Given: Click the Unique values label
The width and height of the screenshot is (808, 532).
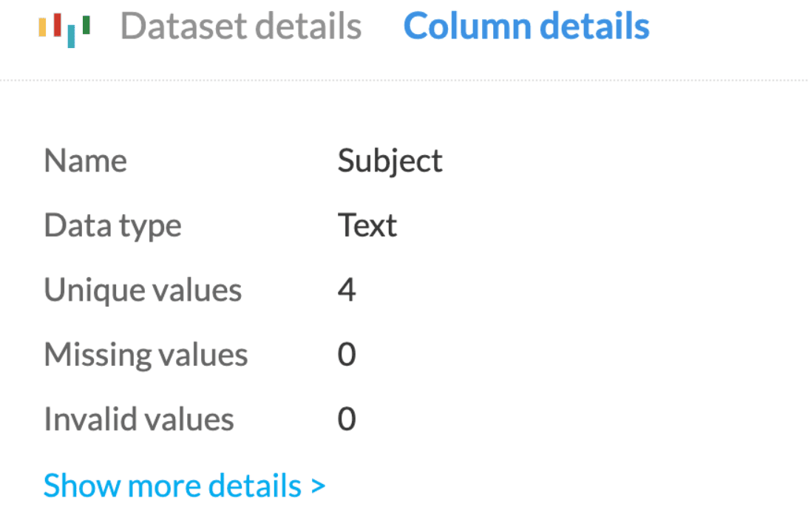Looking at the screenshot, I should click(x=143, y=290).
